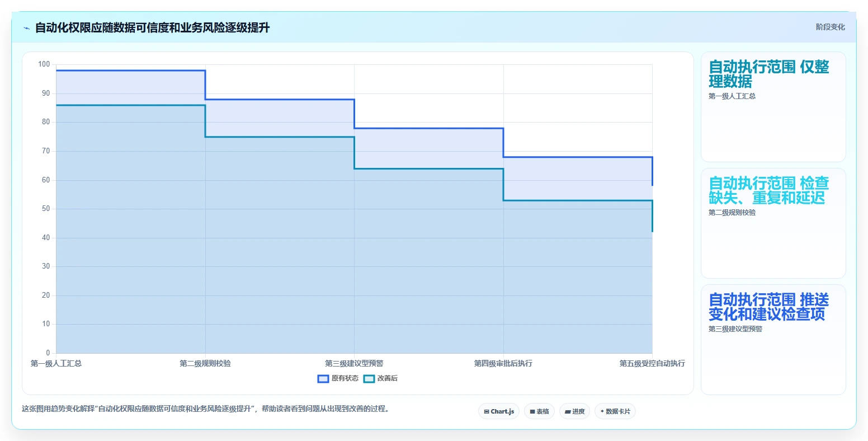Click the 第一级人工汇总 card subtitle
This screenshot has height=441, width=868.
[x=732, y=96]
